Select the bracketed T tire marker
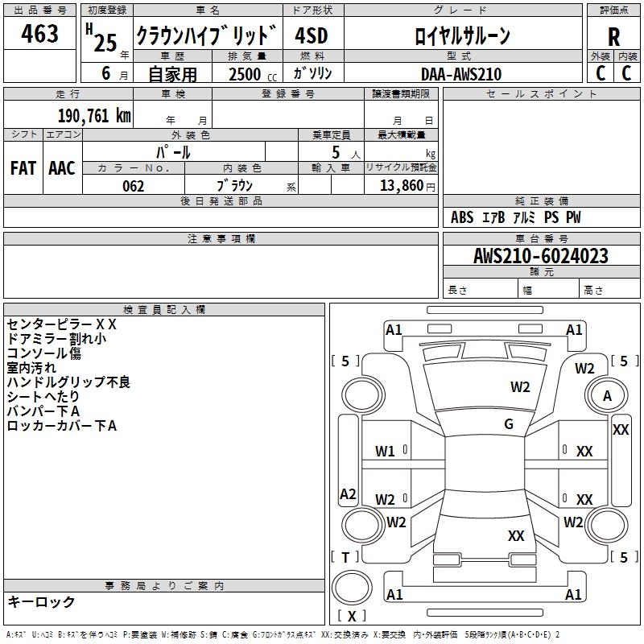 tap(346, 557)
